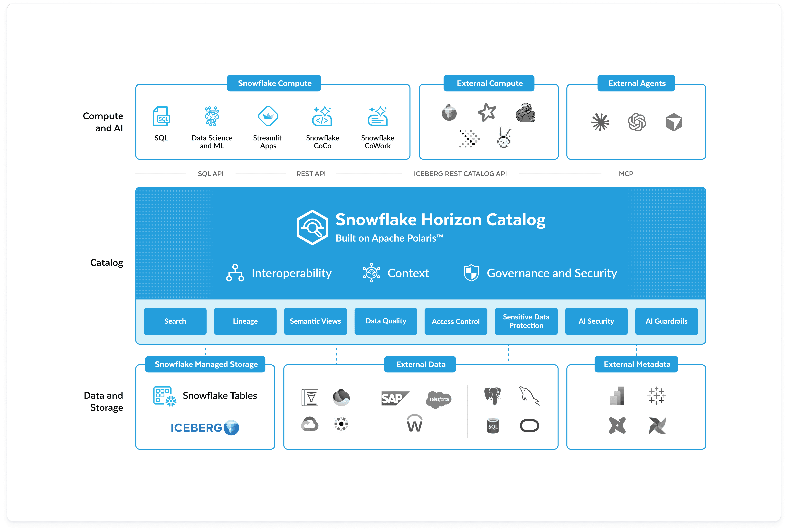Click the Search tile

(175, 321)
